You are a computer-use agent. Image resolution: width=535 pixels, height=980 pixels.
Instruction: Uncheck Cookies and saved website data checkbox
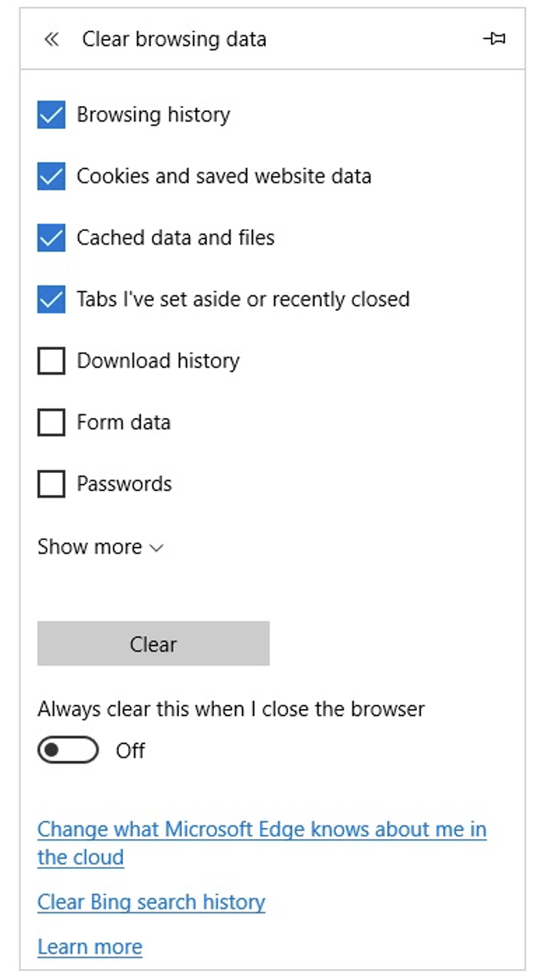52,177
